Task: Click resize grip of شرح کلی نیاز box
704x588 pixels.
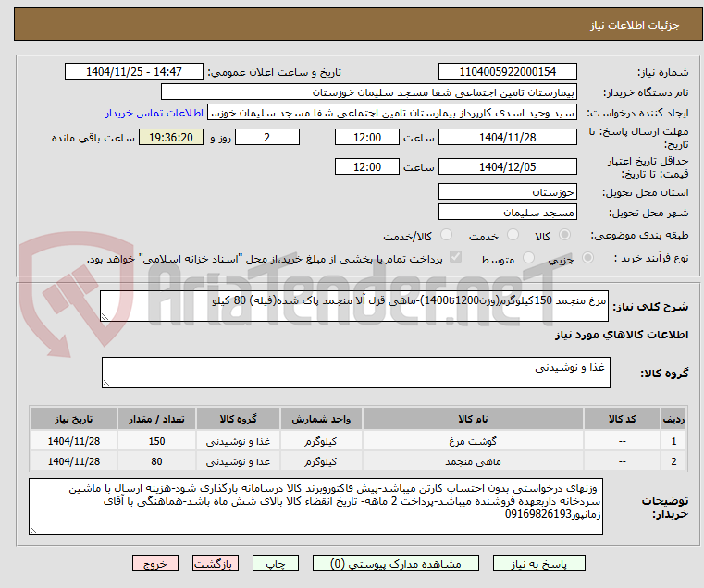Action: [105, 317]
